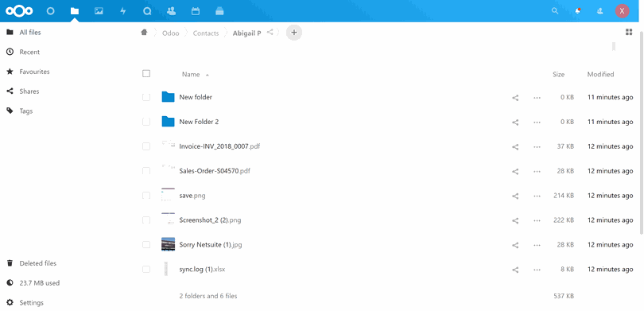Select the Sorry Netsuite (1).jpg checkbox
The width and height of the screenshot is (644, 311).
[146, 245]
